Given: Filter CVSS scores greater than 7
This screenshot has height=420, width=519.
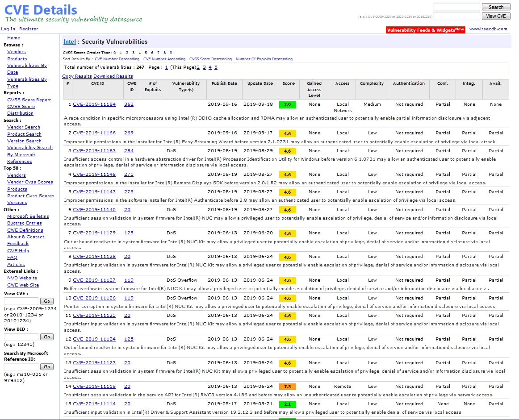Looking at the screenshot, I should (x=158, y=53).
